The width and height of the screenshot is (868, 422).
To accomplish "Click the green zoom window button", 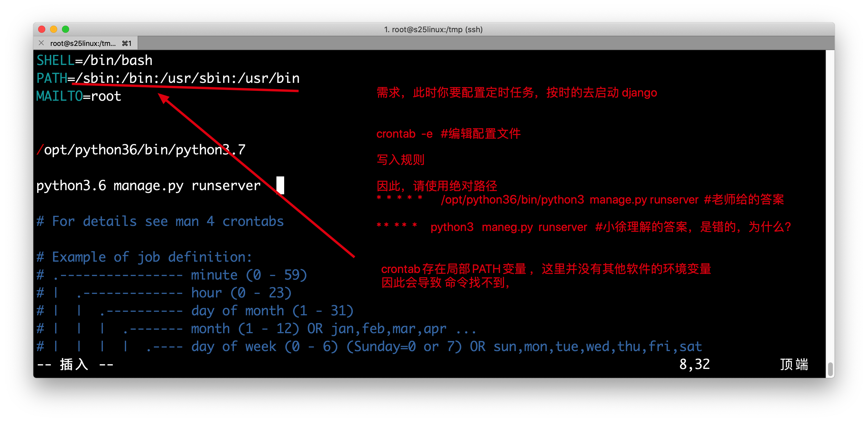I will 66,29.
